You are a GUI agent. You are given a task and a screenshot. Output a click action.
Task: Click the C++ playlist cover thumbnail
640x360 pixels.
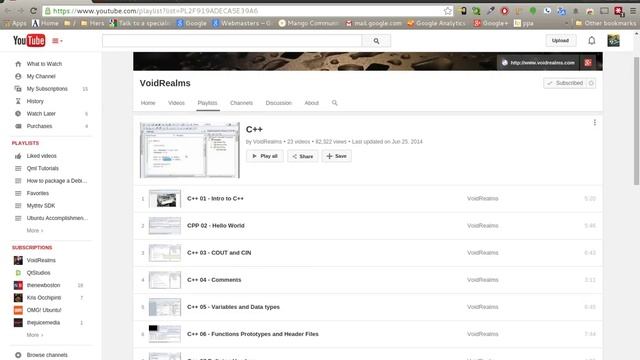190,150
